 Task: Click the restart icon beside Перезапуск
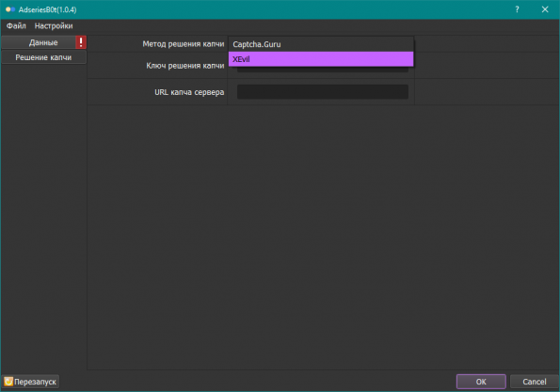click(8, 382)
